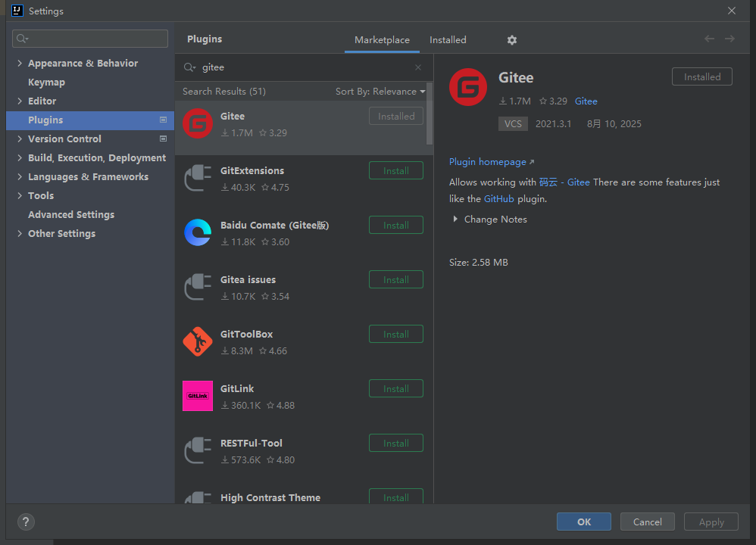
Task: Click the Search Results (51) header
Action: [223, 92]
